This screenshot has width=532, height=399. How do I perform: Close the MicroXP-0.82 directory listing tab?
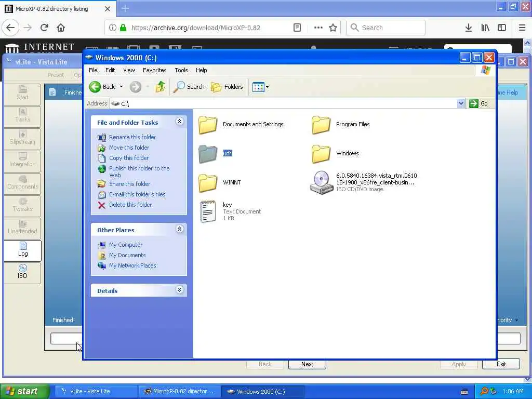pos(107,9)
